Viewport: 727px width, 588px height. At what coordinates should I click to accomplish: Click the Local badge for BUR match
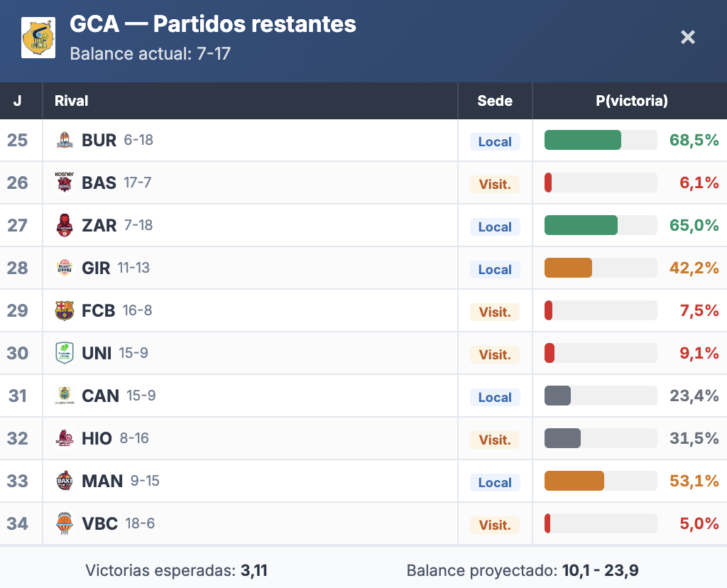[x=495, y=141]
